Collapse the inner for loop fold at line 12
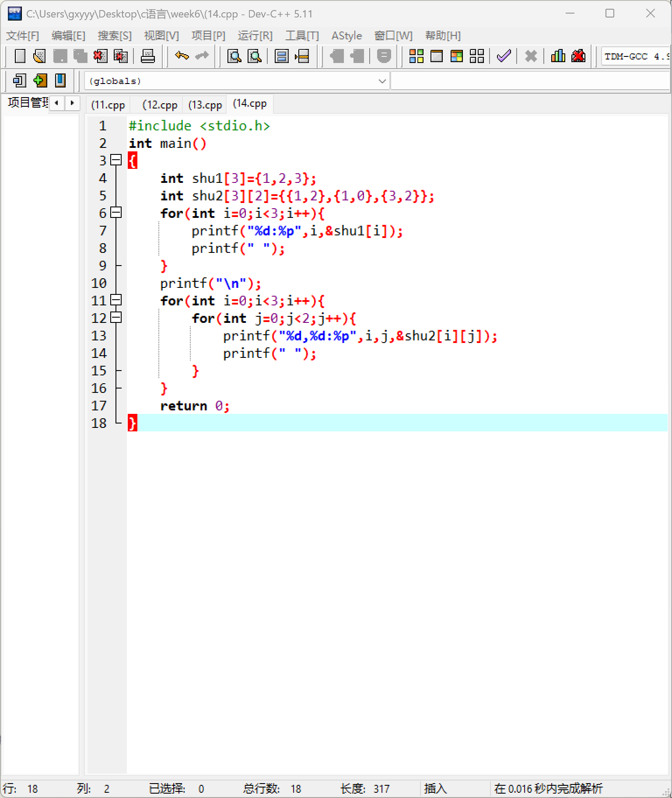The image size is (672, 798). tap(116, 318)
